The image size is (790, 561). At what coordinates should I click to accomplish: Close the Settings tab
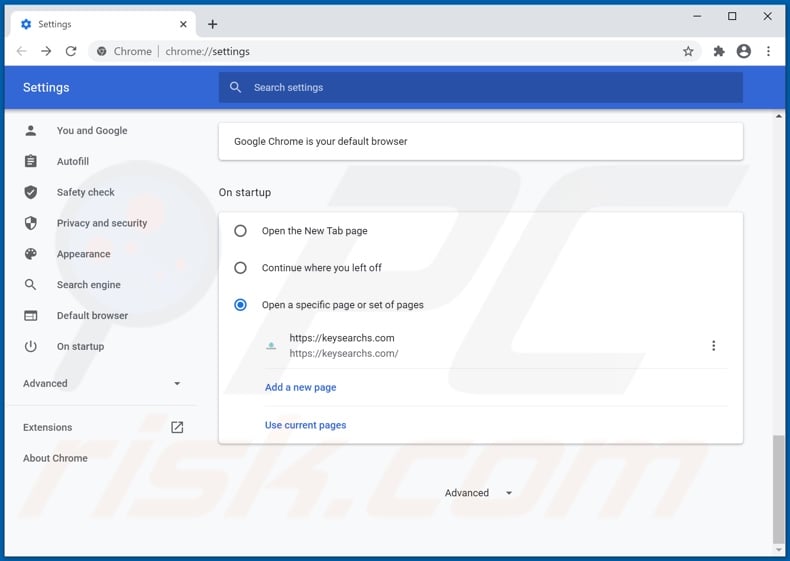183,24
